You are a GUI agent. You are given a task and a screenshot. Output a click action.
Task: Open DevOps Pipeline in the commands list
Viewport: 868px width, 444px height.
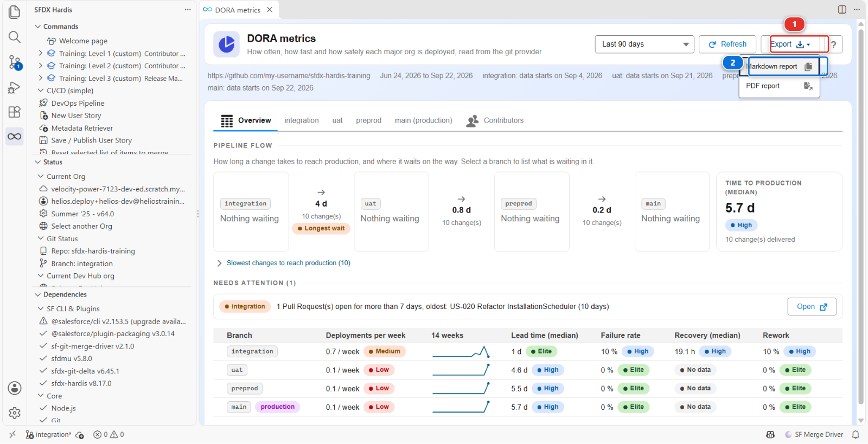(x=78, y=103)
